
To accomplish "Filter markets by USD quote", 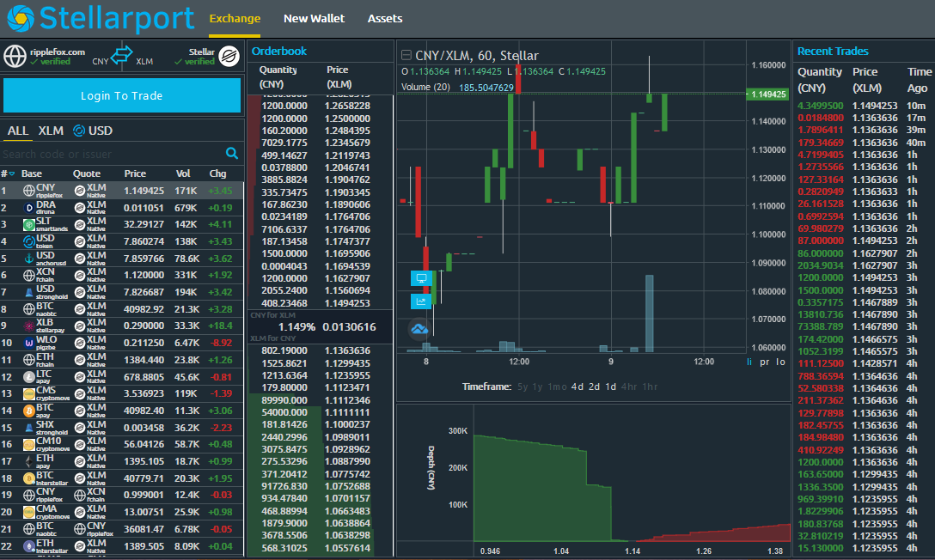I will 93,131.
